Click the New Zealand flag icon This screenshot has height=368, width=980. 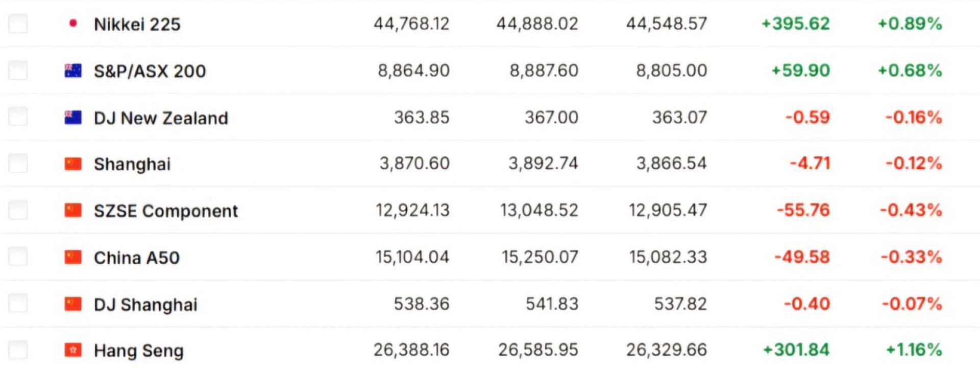[73, 118]
